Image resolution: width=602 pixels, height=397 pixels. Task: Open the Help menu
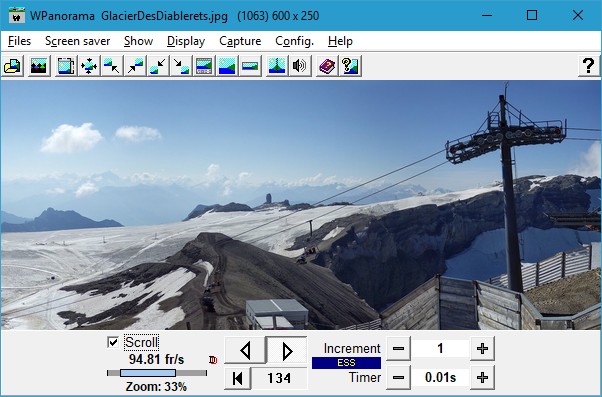340,41
